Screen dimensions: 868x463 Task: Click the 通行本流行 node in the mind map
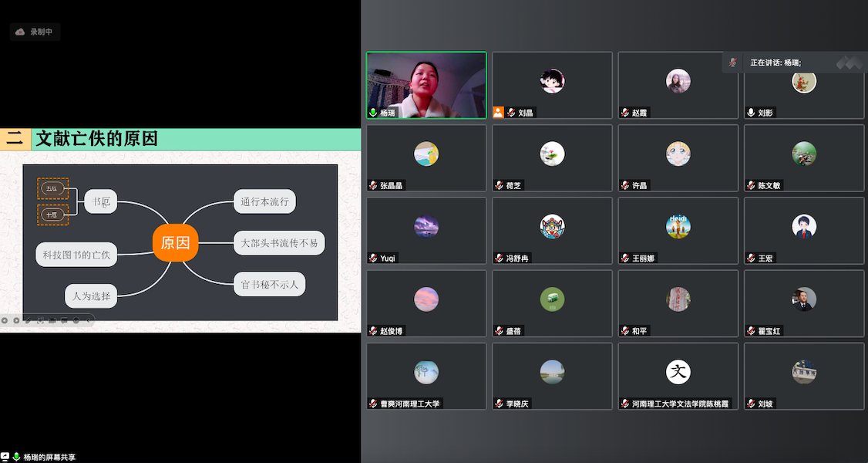coord(264,202)
